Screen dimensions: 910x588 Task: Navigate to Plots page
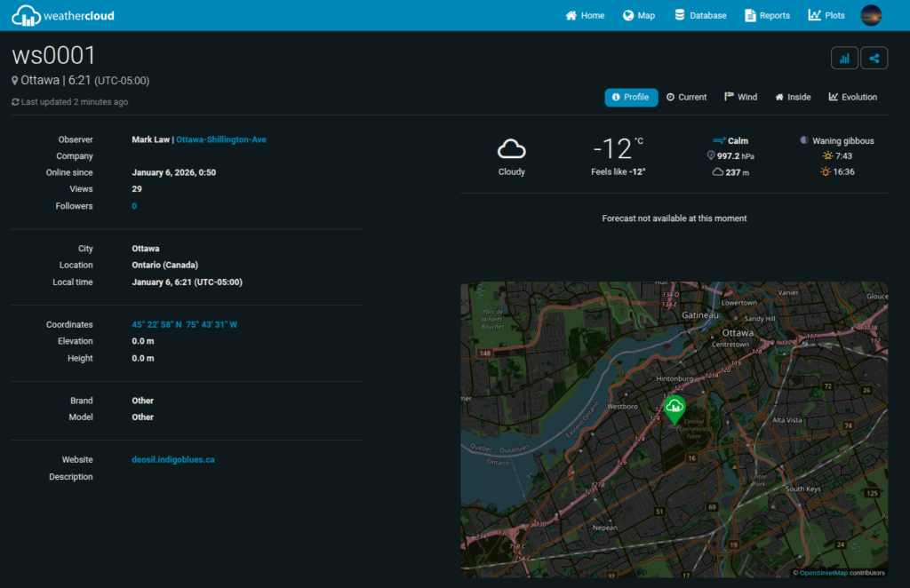pyautogui.click(x=826, y=15)
